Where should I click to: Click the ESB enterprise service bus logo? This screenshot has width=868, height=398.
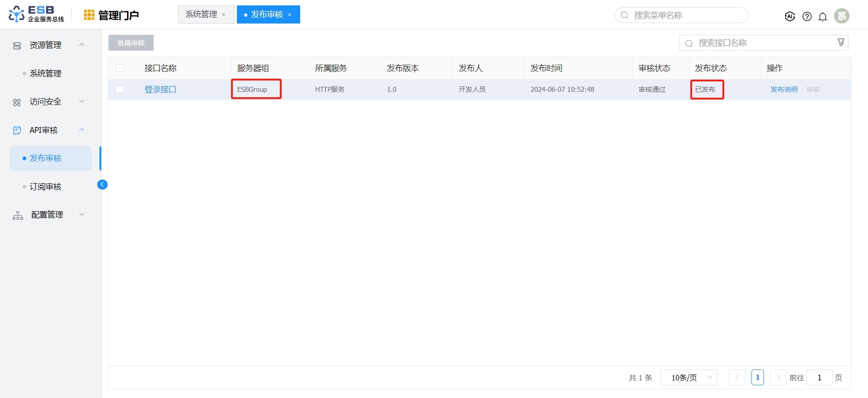36,14
